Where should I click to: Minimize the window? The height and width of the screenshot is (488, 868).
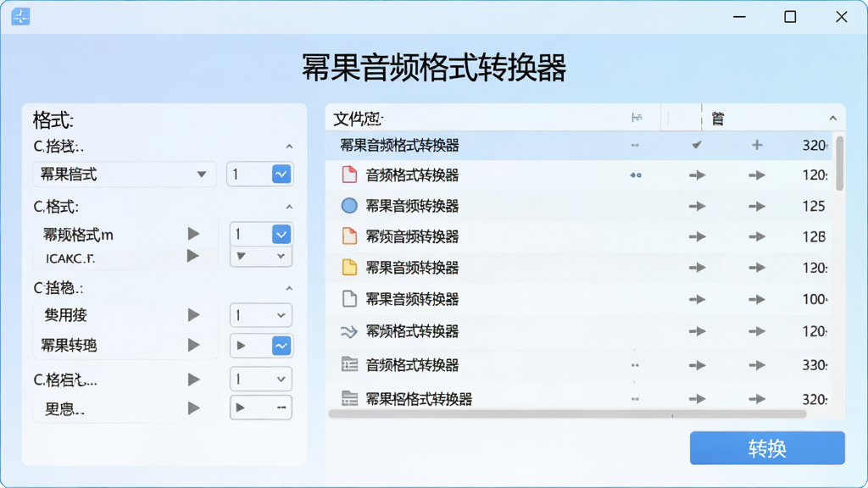[x=739, y=17]
